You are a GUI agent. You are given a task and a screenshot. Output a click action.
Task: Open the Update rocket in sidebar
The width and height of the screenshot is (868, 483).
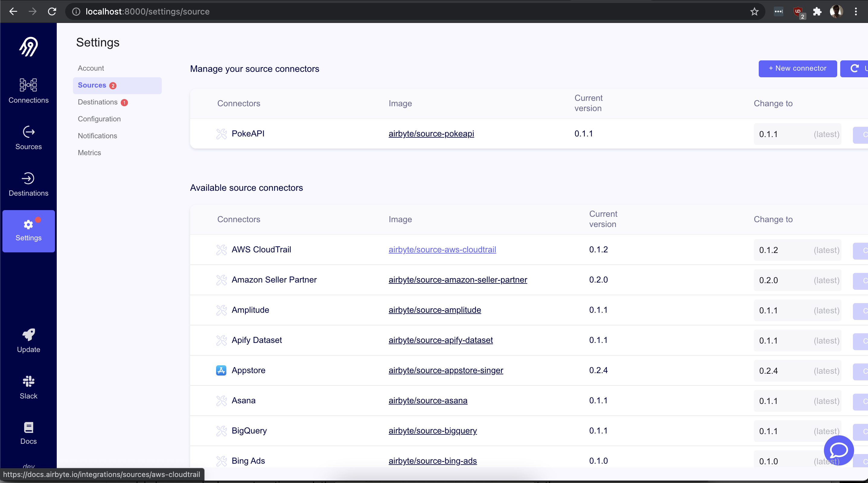pos(28,335)
